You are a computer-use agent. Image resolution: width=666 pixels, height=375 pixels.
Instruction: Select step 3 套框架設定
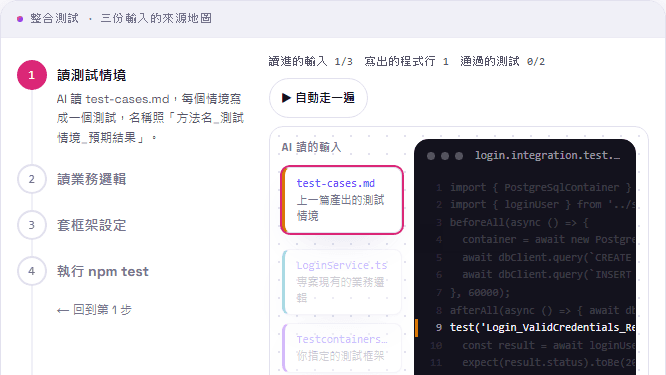(x=91, y=225)
